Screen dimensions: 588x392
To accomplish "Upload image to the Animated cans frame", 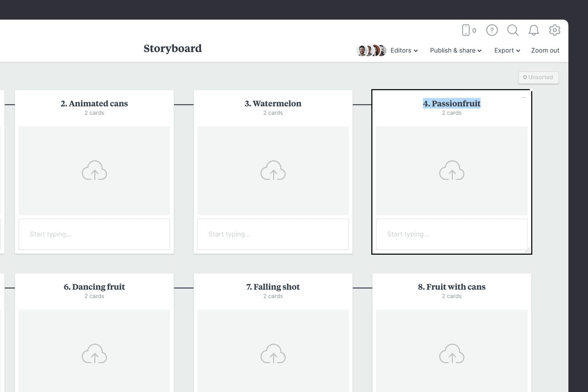I will click(94, 171).
